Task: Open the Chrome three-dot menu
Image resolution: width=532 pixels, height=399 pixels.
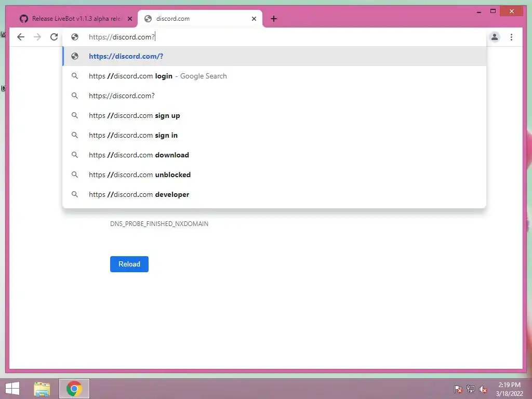Action: (511, 37)
